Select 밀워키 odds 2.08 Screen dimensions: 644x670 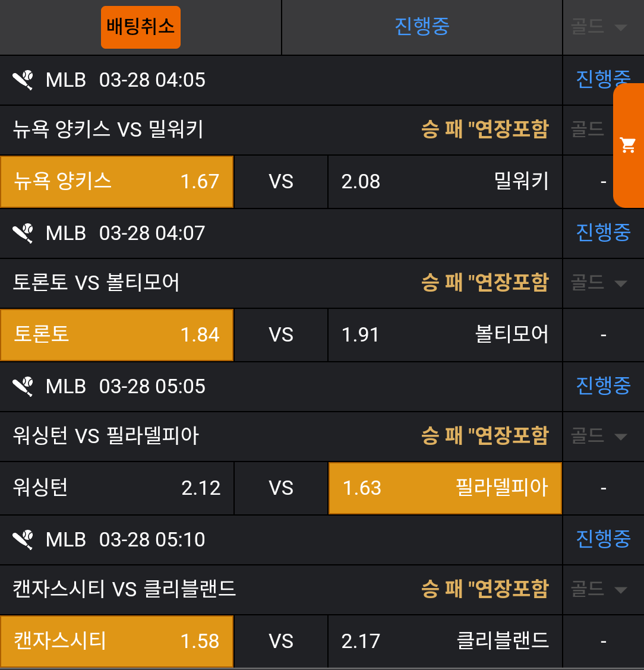pos(444,182)
